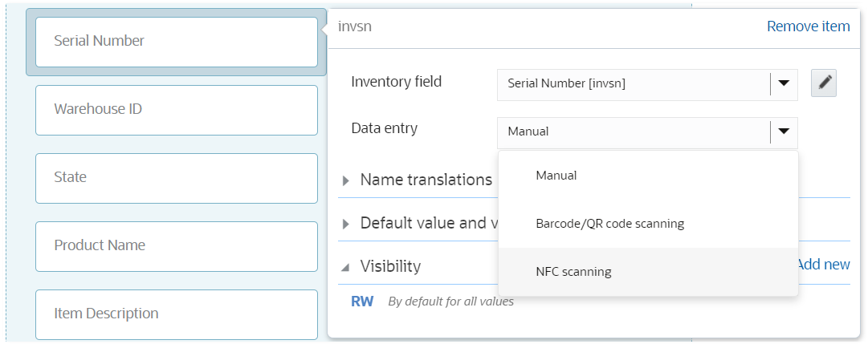Click the Inventory field combo box
868x344 pixels.
633,83
